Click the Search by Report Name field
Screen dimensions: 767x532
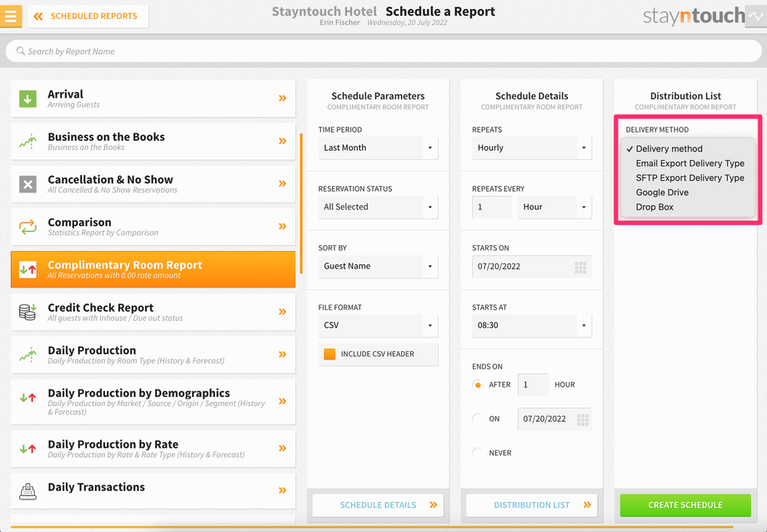tap(383, 51)
